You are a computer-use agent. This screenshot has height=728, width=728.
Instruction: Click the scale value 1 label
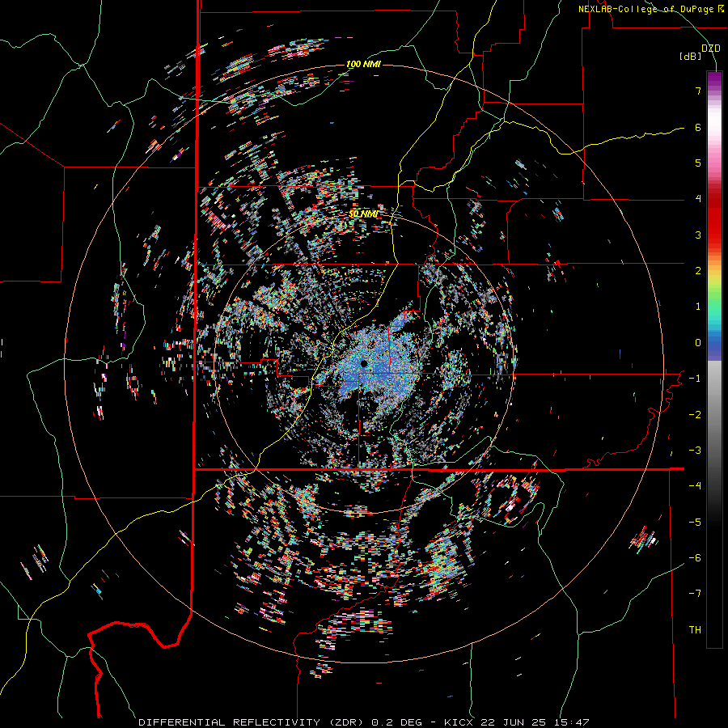698,307
